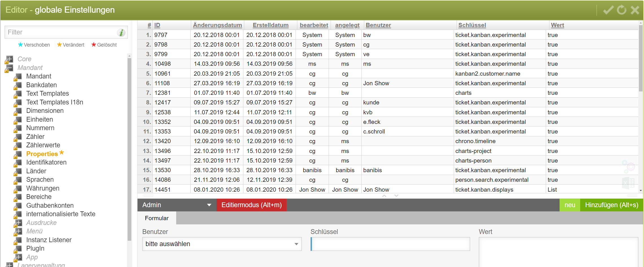Collapse table panel with up chevron
644x267 pixels.
384,196
